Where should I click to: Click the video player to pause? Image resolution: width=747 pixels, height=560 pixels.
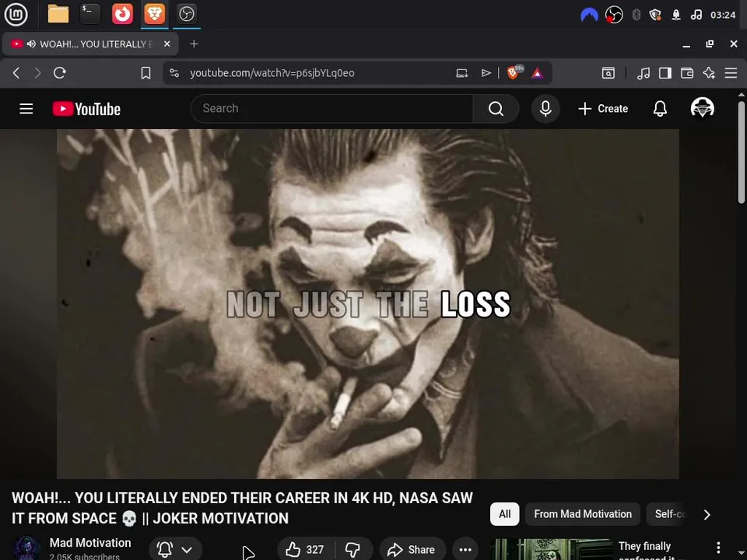pyautogui.click(x=368, y=304)
